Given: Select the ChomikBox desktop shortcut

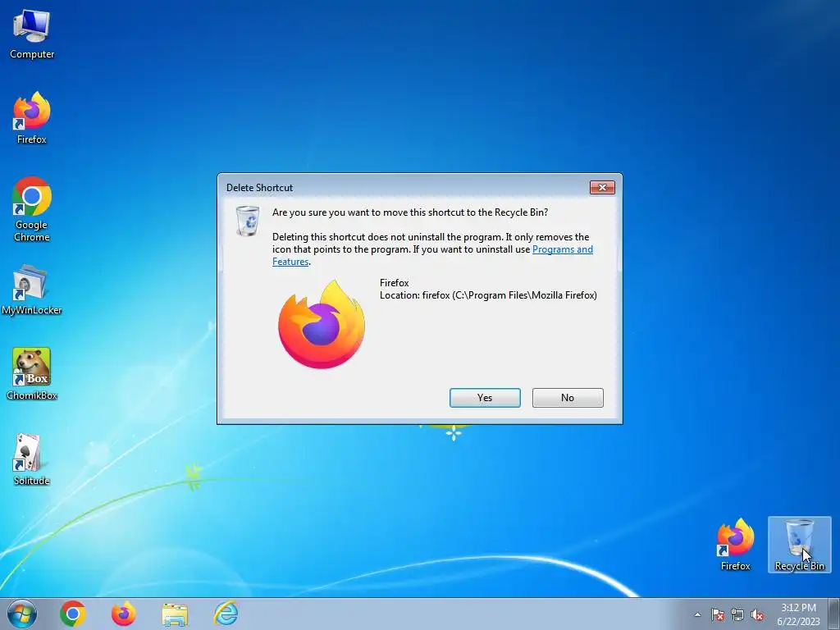Looking at the screenshot, I should coord(32,374).
